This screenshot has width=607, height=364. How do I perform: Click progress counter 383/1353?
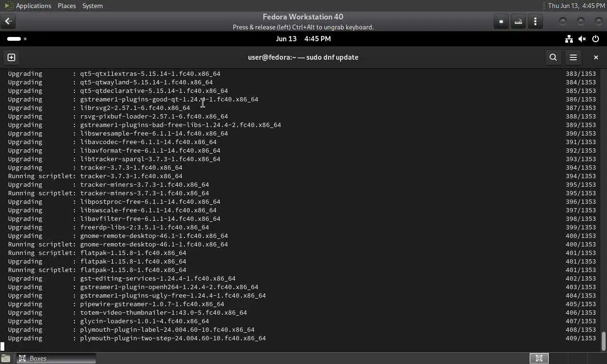581,74
